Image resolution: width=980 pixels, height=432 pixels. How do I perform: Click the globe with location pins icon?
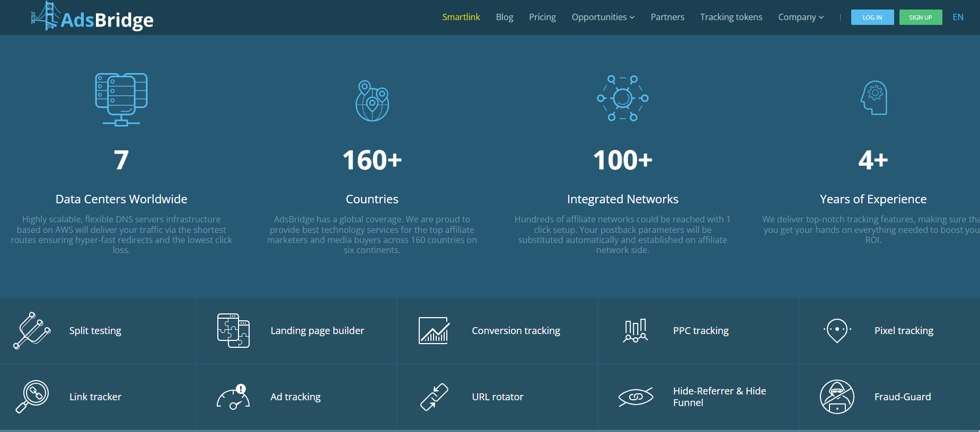372,101
